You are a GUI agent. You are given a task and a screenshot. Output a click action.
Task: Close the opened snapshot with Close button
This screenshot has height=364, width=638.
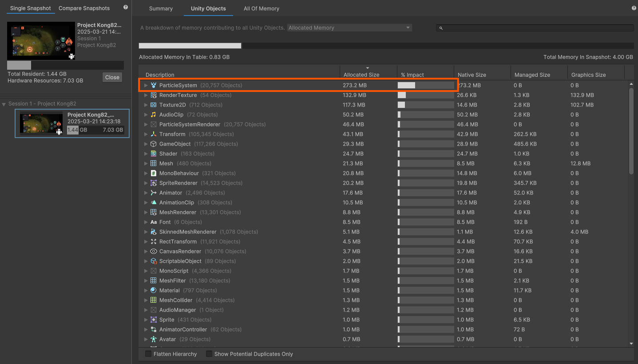point(112,77)
